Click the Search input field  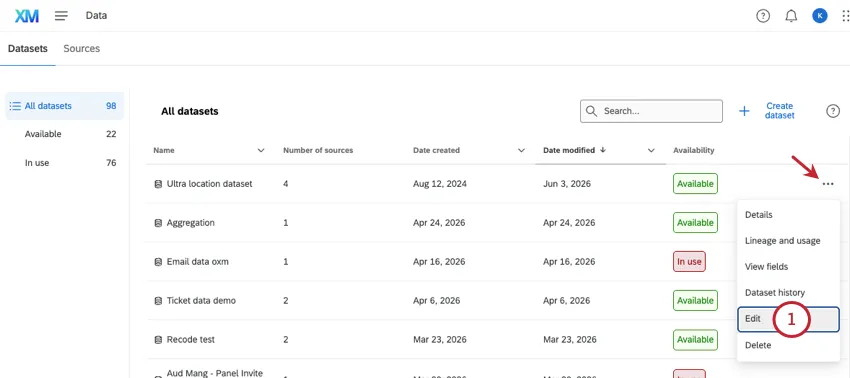coord(651,111)
